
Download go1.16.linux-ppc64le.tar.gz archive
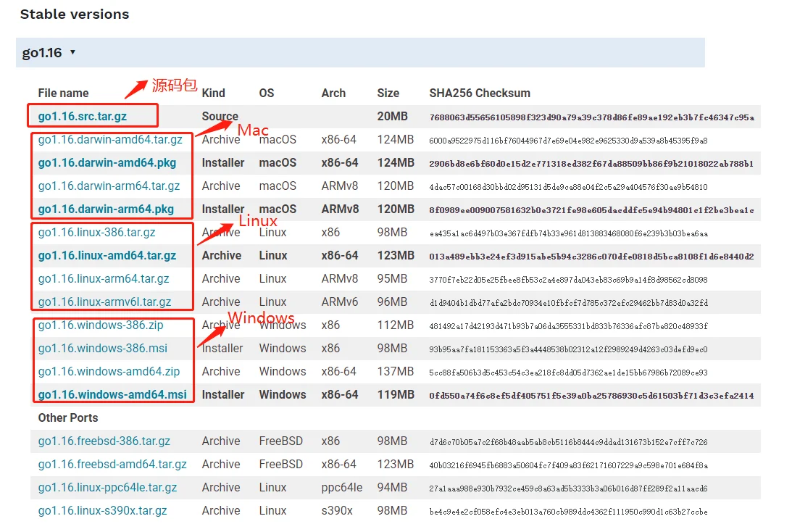click(x=107, y=488)
